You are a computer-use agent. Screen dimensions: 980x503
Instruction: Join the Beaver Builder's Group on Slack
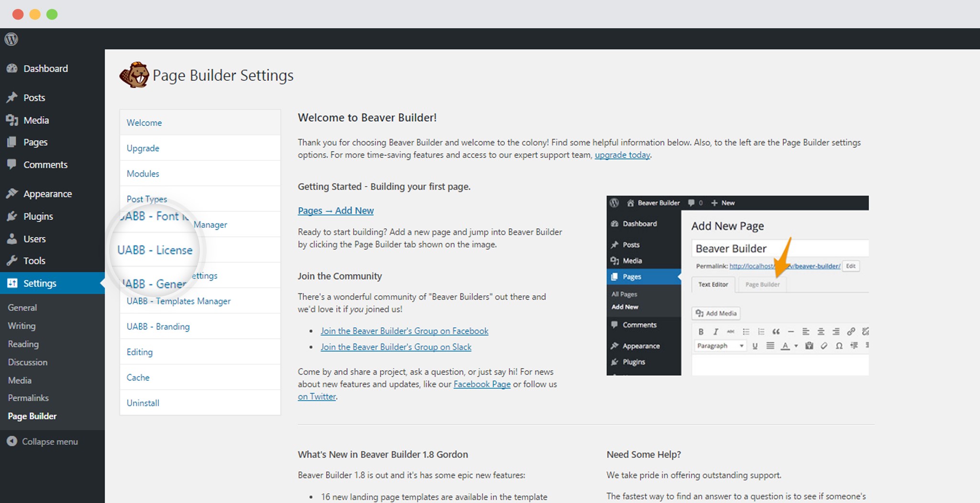(x=396, y=347)
